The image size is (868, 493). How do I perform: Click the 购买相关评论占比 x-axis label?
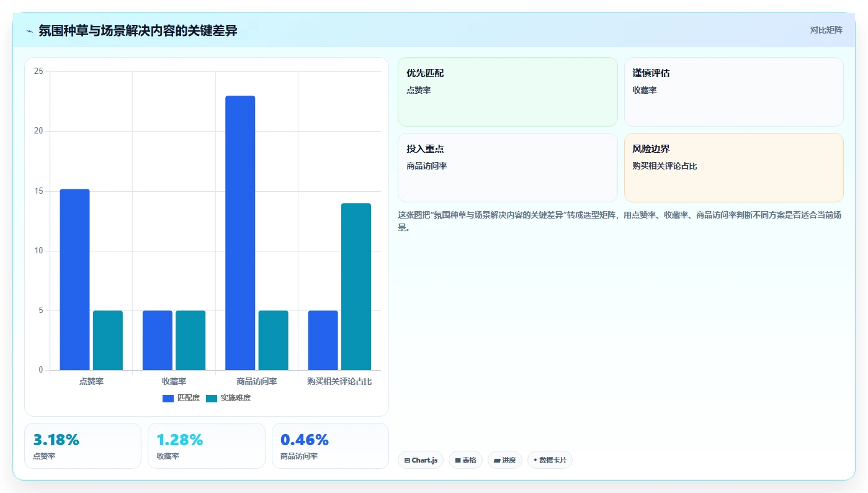[x=339, y=381]
